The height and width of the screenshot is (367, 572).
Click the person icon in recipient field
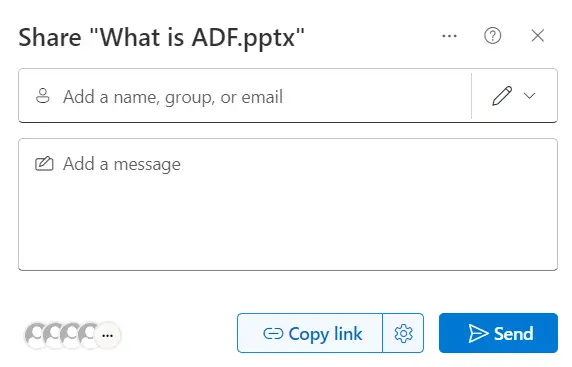[43, 96]
